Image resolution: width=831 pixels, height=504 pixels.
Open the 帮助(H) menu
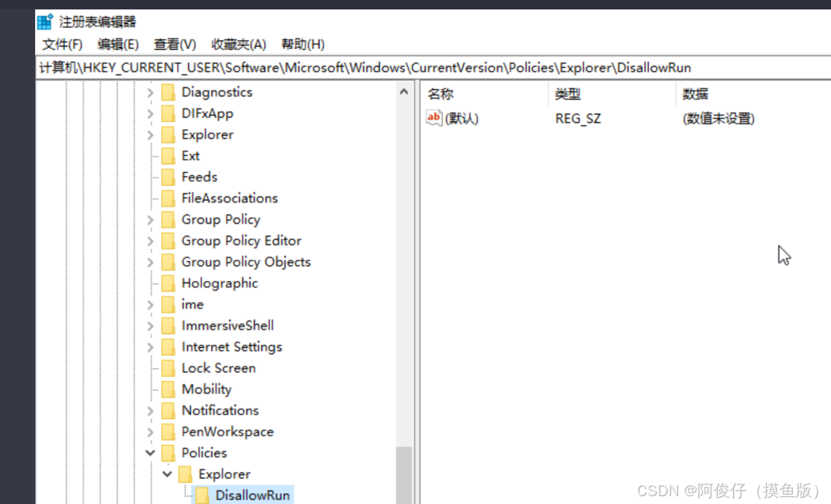[302, 44]
